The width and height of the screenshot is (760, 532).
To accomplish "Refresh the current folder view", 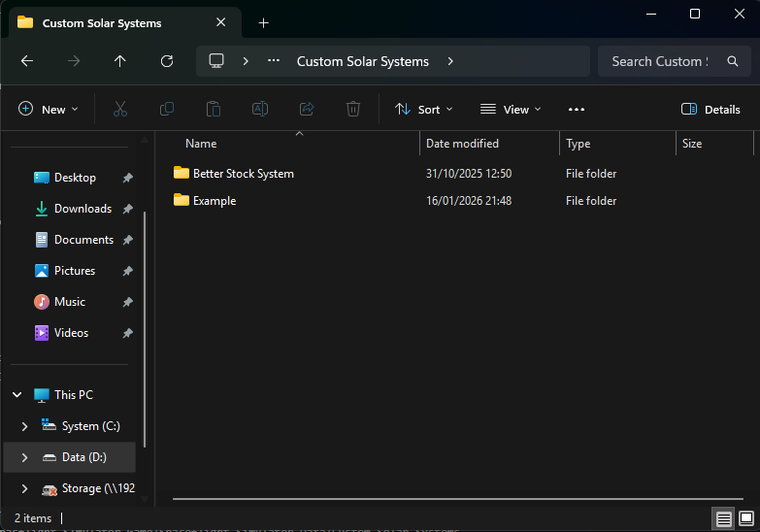I will click(167, 61).
